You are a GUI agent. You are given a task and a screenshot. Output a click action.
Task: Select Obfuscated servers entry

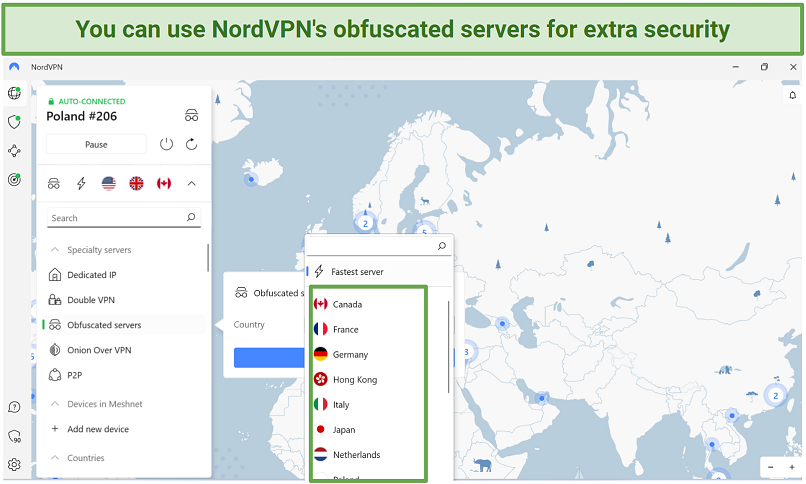click(123, 325)
